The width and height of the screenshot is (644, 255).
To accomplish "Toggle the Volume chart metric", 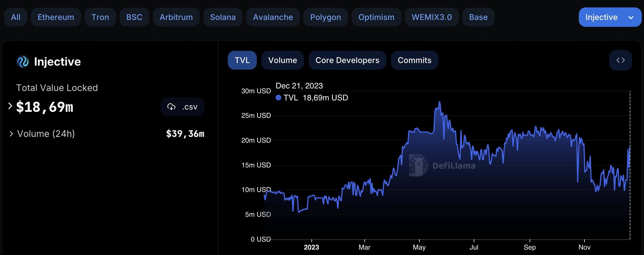I will [282, 60].
